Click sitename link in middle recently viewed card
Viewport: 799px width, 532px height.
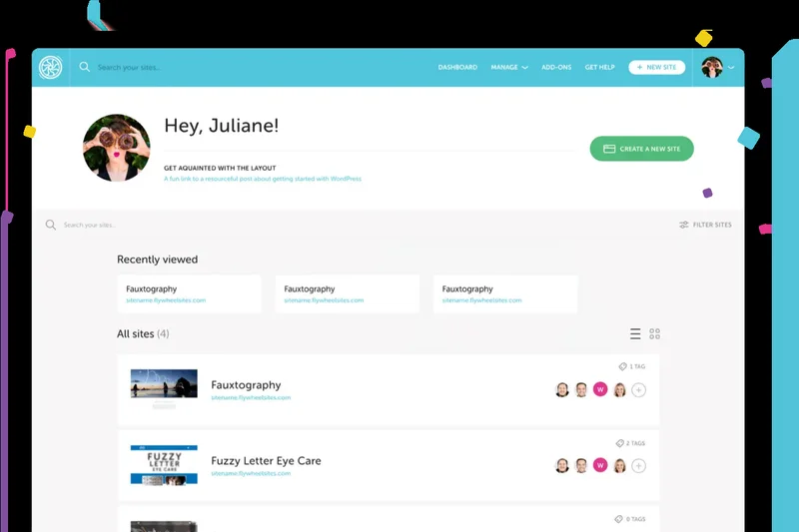pyautogui.click(x=324, y=300)
